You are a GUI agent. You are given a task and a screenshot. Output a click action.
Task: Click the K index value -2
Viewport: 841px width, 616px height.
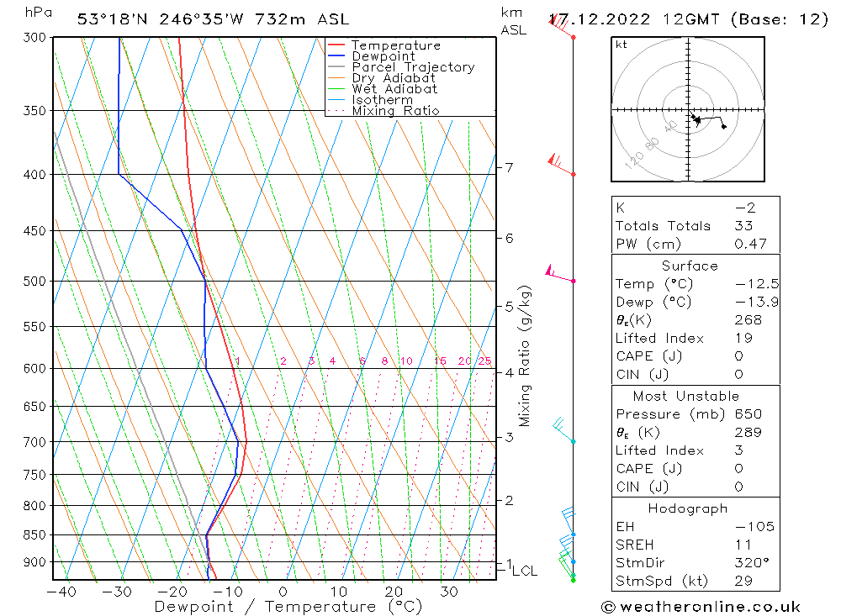(745, 208)
